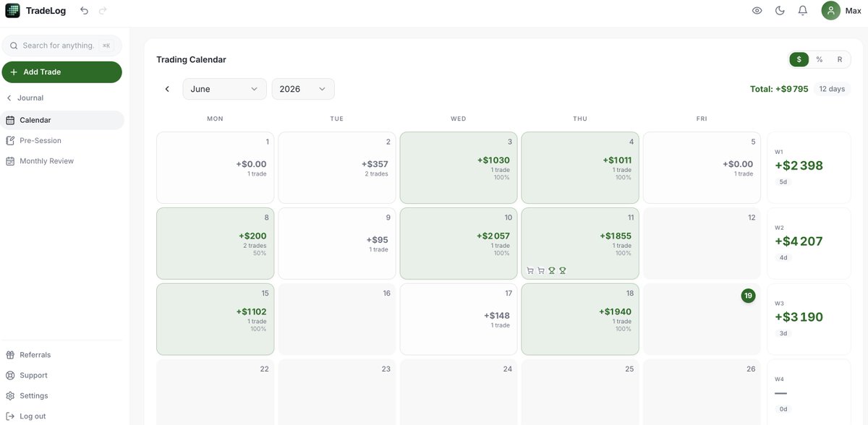Click the Log out icon
Viewport: 868px width, 425px height.
pos(10,416)
